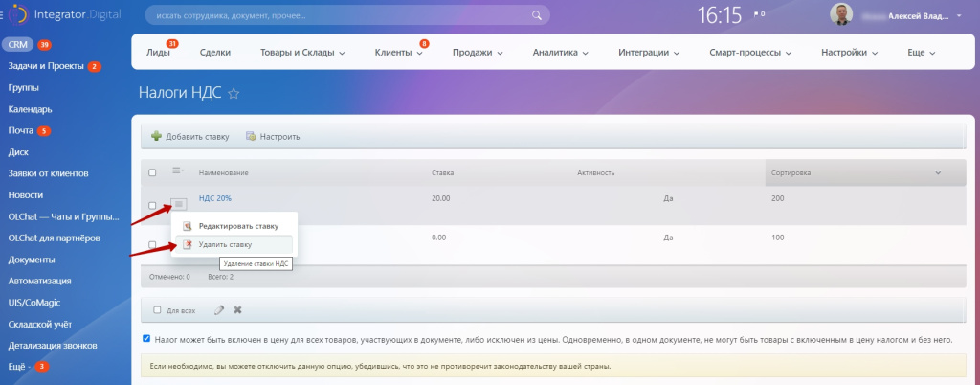Screen dimensions: 980x385
Task: Open the НДС 20% link
Action: pos(215,198)
